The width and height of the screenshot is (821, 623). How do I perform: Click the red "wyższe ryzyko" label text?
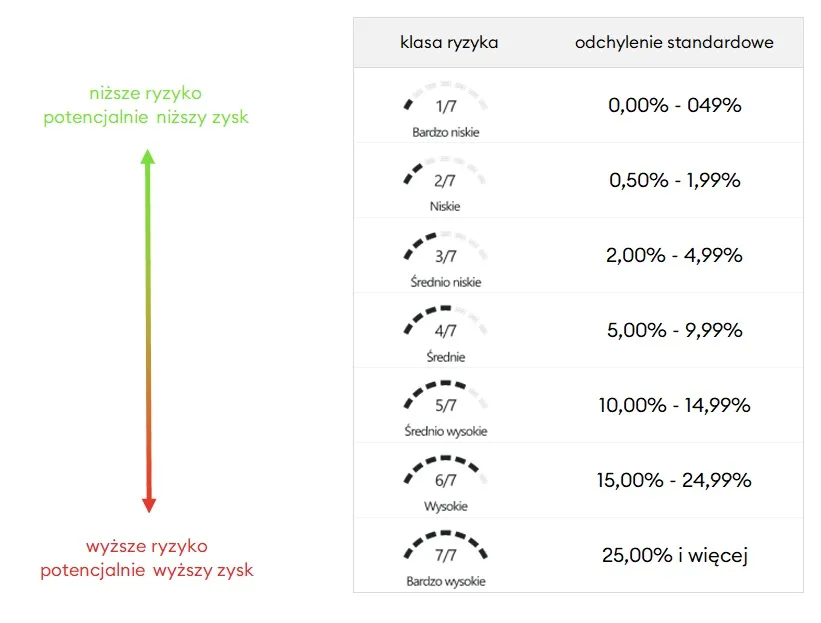click(146, 547)
